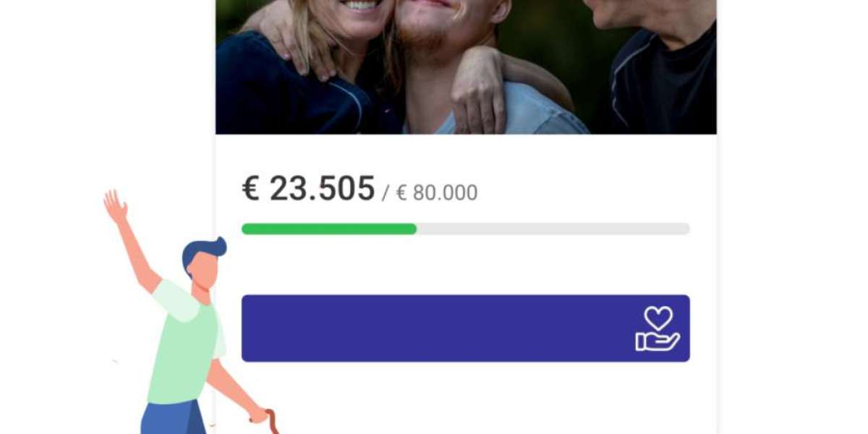The height and width of the screenshot is (434, 868).
Task: Click the heart shape above the hand
Action: pyautogui.click(x=658, y=318)
